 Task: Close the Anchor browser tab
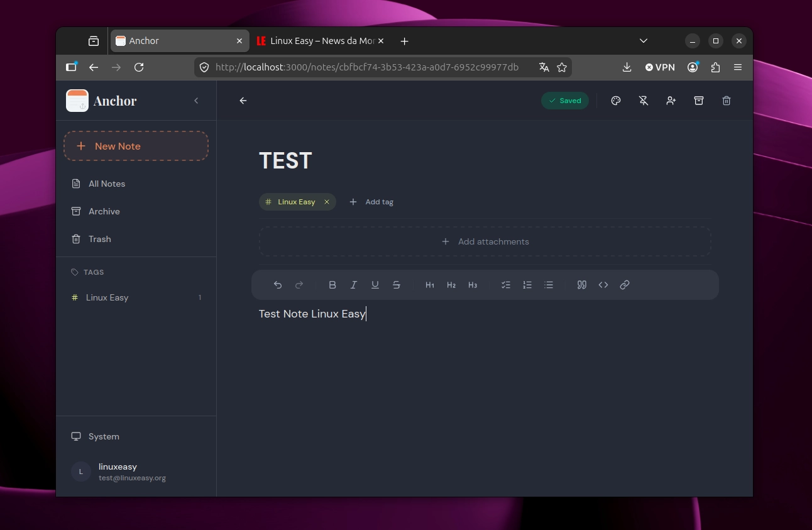click(239, 41)
